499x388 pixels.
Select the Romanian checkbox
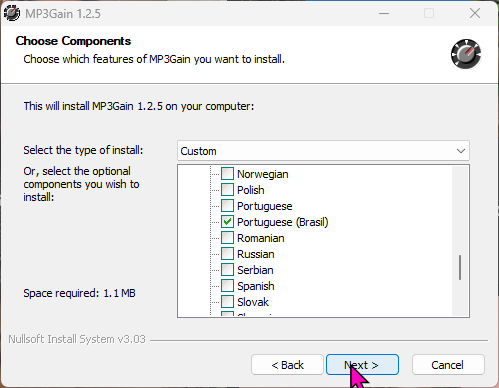[x=227, y=238]
